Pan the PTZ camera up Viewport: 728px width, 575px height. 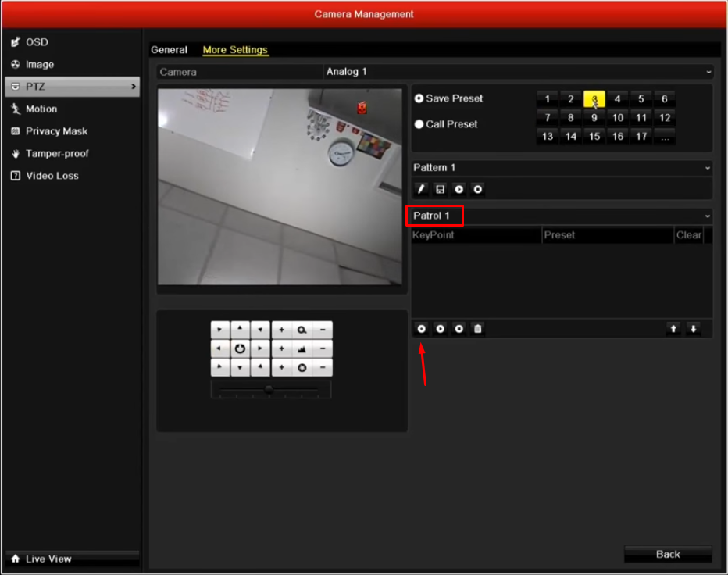pos(240,330)
